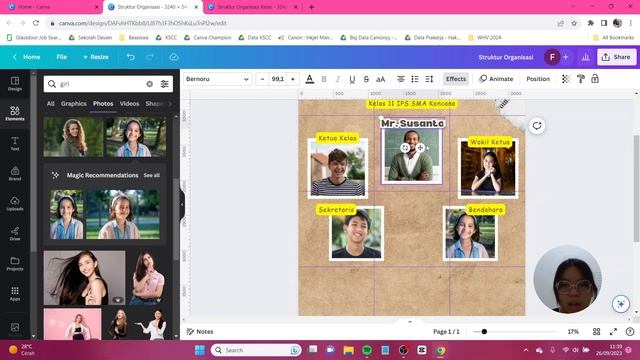Open the File menu
The height and width of the screenshot is (360, 640).
click(x=62, y=57)
